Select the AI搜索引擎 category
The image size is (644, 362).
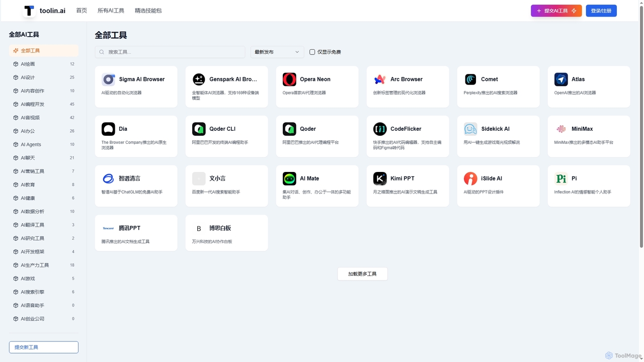tap(43, 292)
